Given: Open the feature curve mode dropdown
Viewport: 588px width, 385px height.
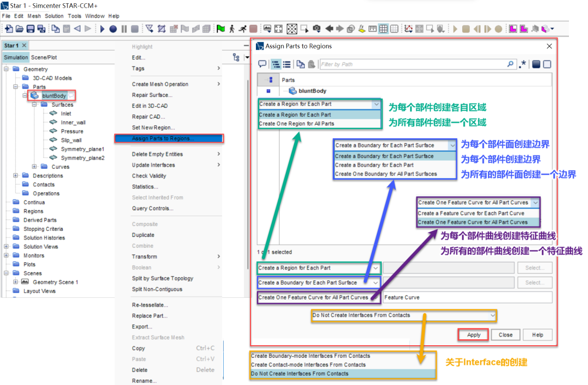Looking at the screenshot, I should point(319,297).
